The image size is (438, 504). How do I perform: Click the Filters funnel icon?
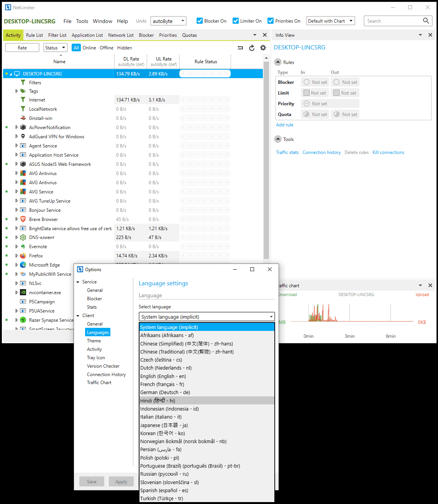click(23, 83)
